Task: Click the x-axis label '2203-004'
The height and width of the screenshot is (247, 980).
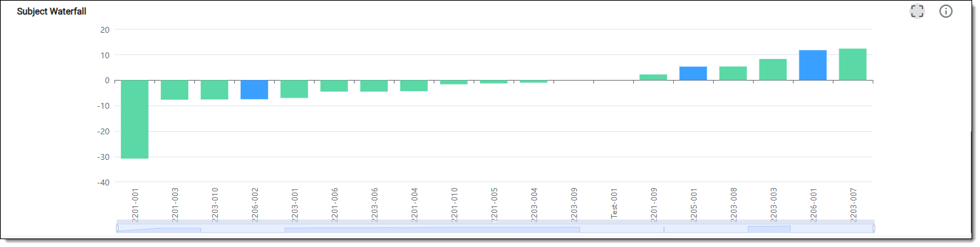Action: 534,205
